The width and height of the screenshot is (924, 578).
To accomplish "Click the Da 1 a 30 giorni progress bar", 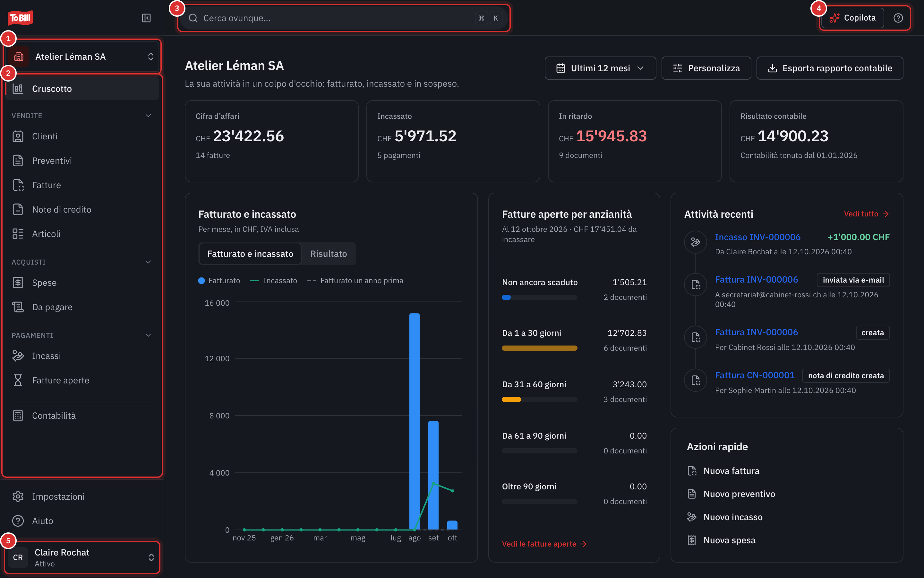I will coord(540,348).
